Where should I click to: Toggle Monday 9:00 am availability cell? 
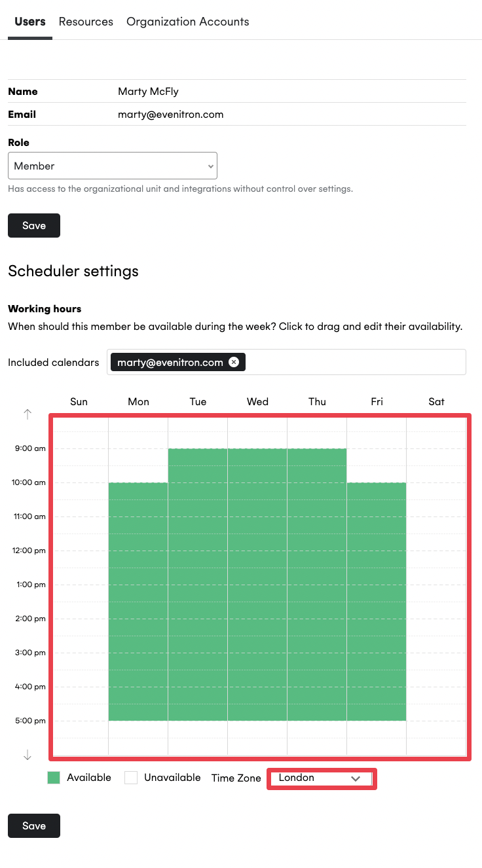coord(138,457)
